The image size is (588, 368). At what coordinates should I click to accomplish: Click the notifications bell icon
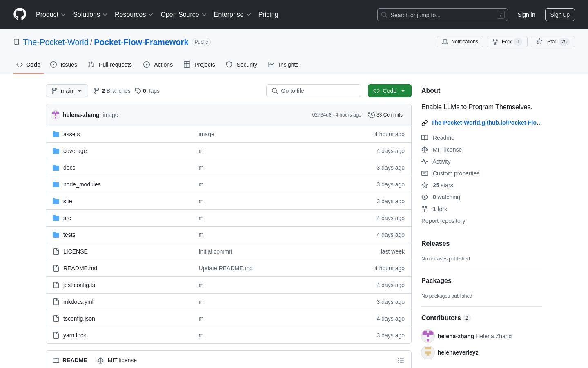(445, 42)
